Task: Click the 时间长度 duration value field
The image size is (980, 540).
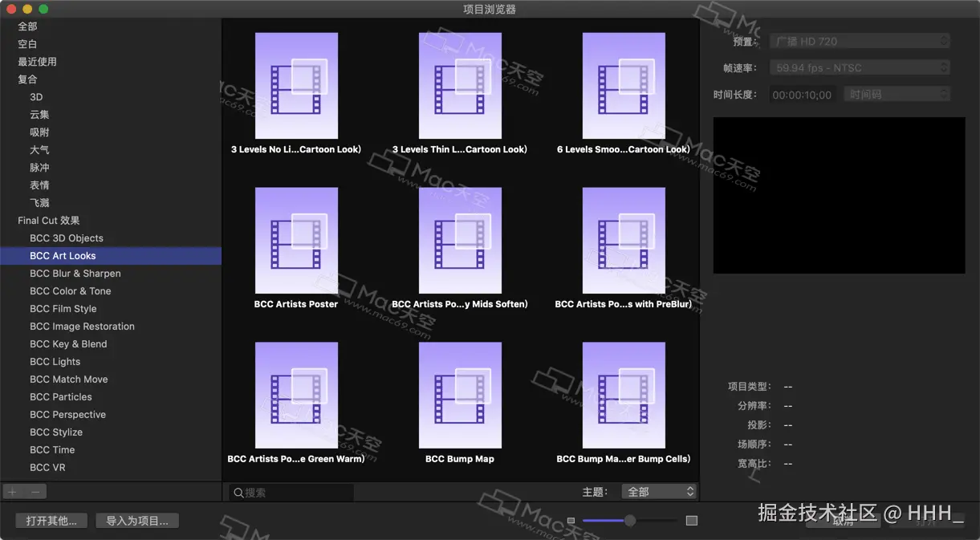Action: [x=803, y=95]
